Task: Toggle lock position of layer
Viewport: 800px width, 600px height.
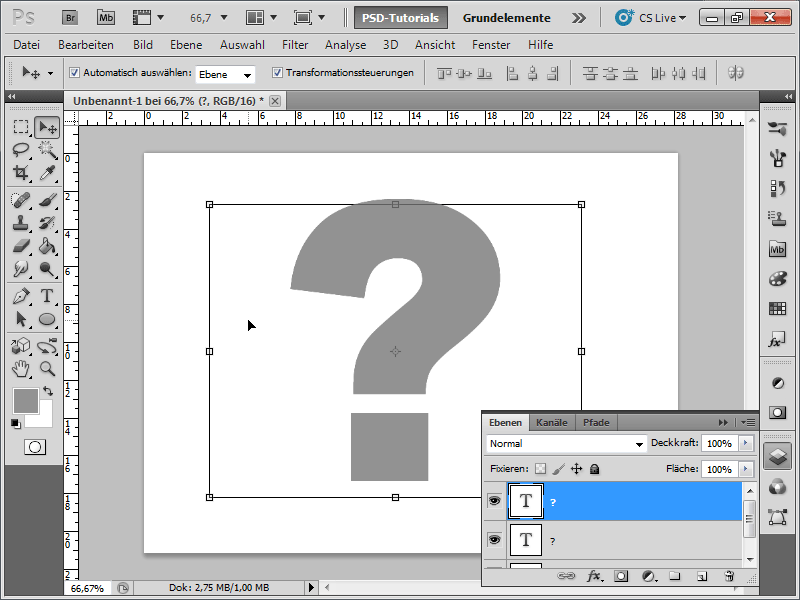Action: tap(577, 469)
